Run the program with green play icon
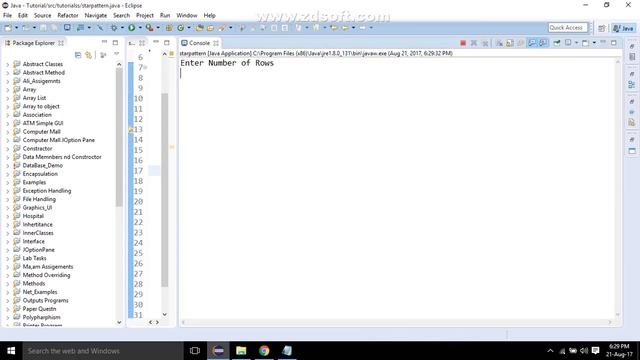 [x=131, y=28]
